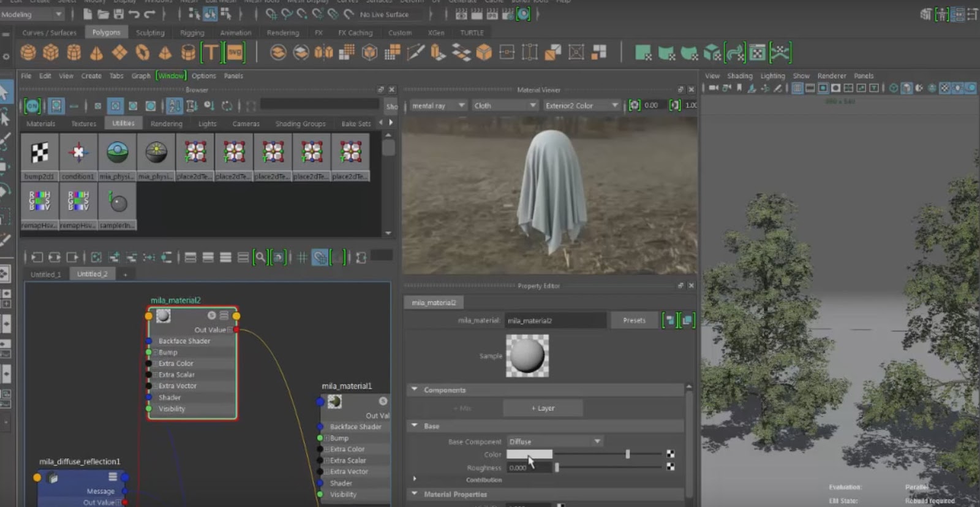980x507 pixels.
Task: Switch to the Rendering shelf tab
Action: (x=283, y=32)
